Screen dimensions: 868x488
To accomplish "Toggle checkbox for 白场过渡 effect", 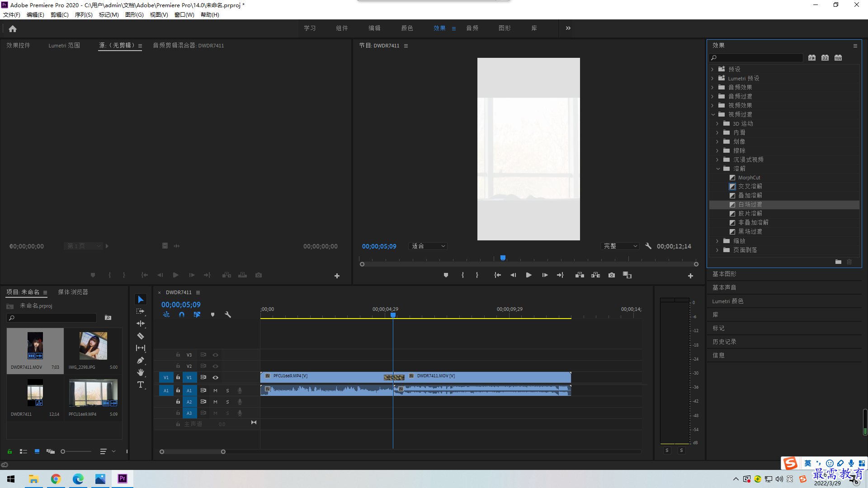I will (x=733, y=204).
